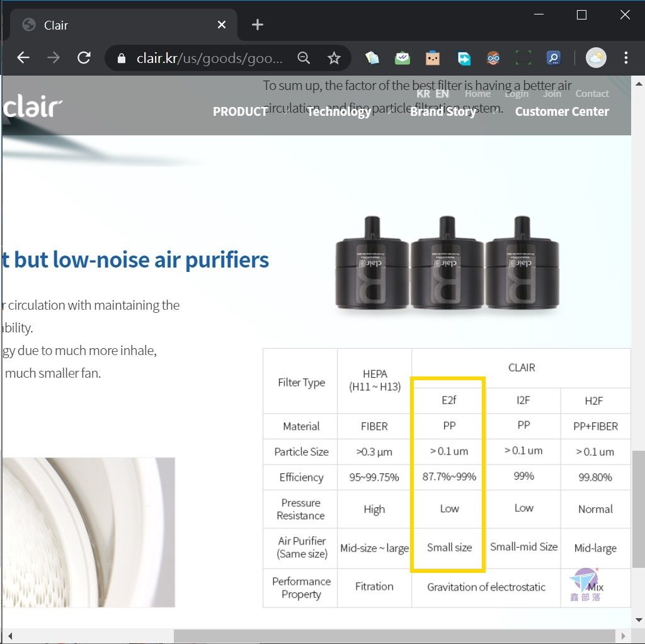Bookmark this page with the star
Screen dimensions: 645x644
(x=334, y=58)
